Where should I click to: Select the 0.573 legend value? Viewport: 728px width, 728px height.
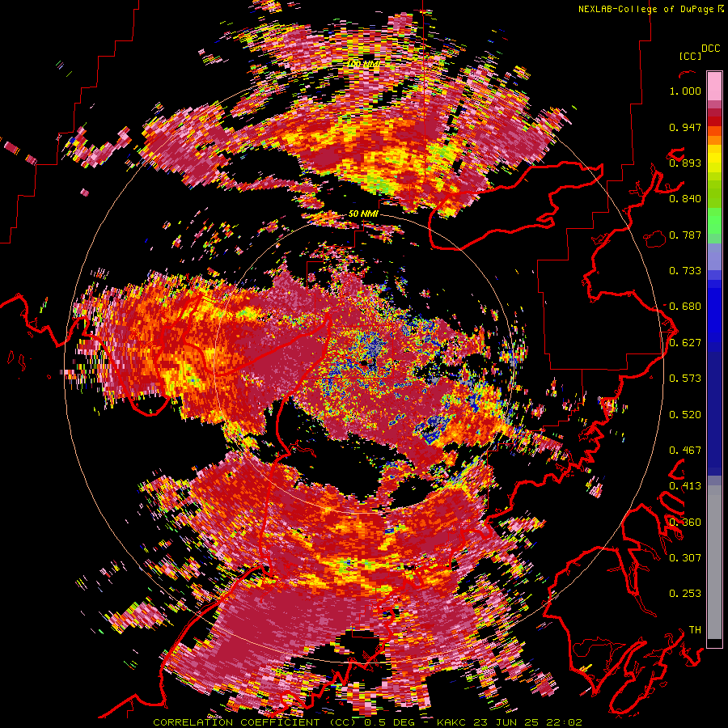[x=685, y=379]
